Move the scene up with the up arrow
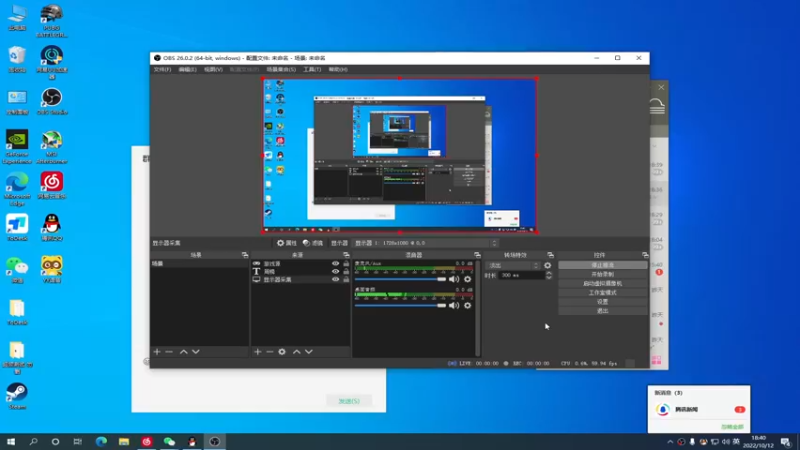 click(184, 352)
